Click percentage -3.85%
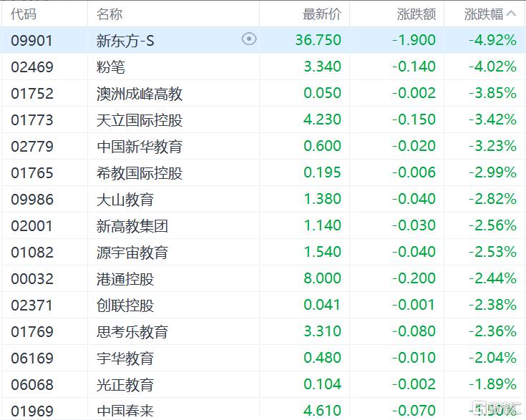This screenshot has width=526, height=420. pyautogui.click(x=492, y=93)
